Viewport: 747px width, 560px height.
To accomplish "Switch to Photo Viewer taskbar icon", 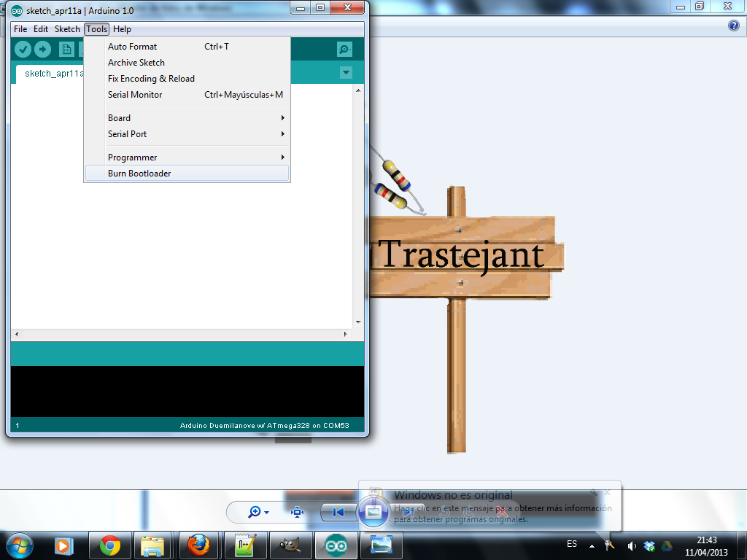I will (x=381, y=545).
